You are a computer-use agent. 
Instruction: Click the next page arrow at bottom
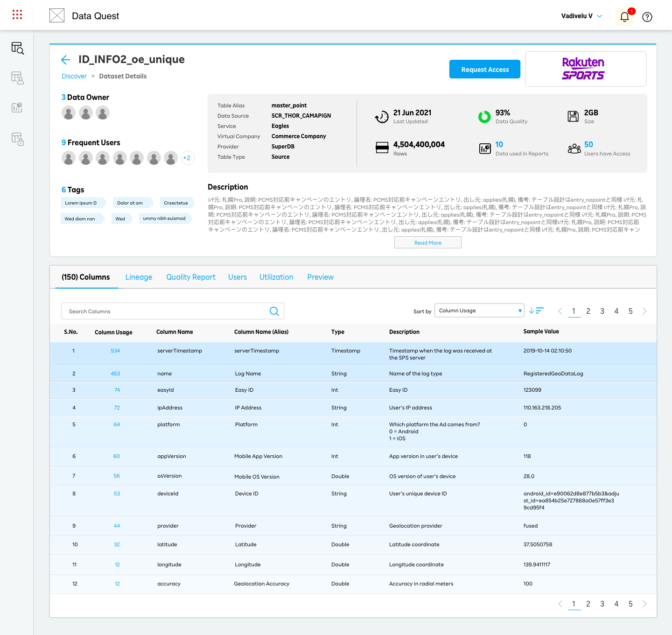pyautogui.click(x=644, y=604)
